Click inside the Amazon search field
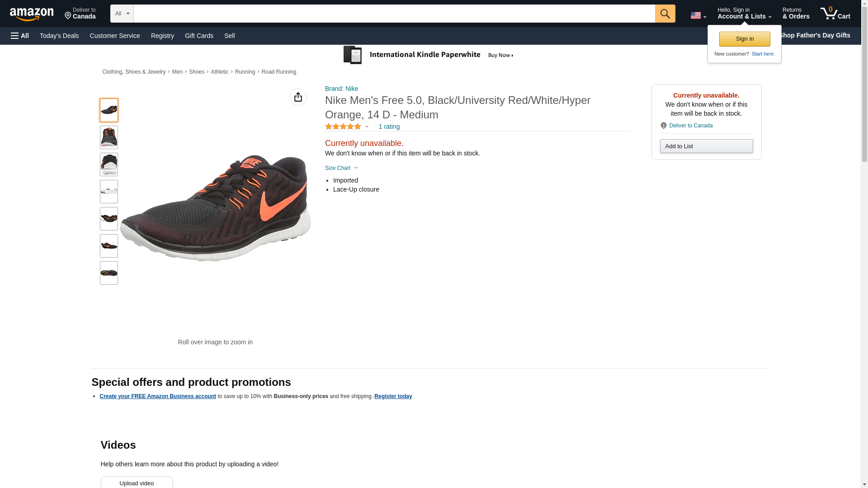Viewport: 868px width, 488px height. (394, 14)
